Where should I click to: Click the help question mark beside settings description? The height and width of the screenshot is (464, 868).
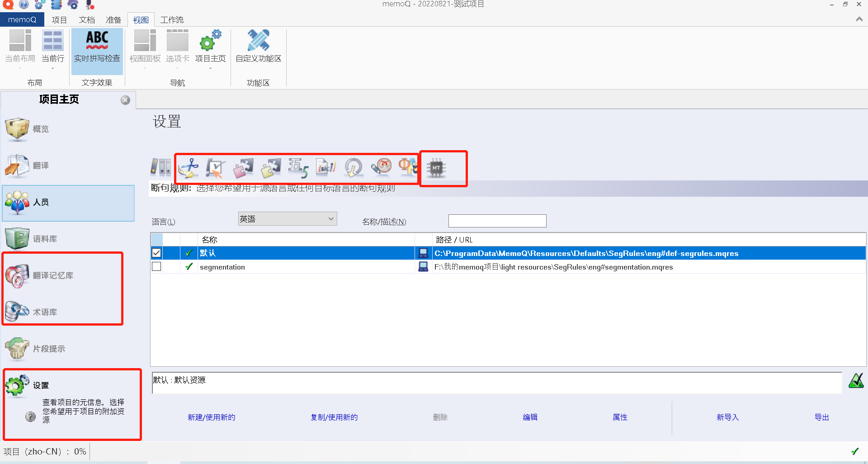tap(30, 417)
